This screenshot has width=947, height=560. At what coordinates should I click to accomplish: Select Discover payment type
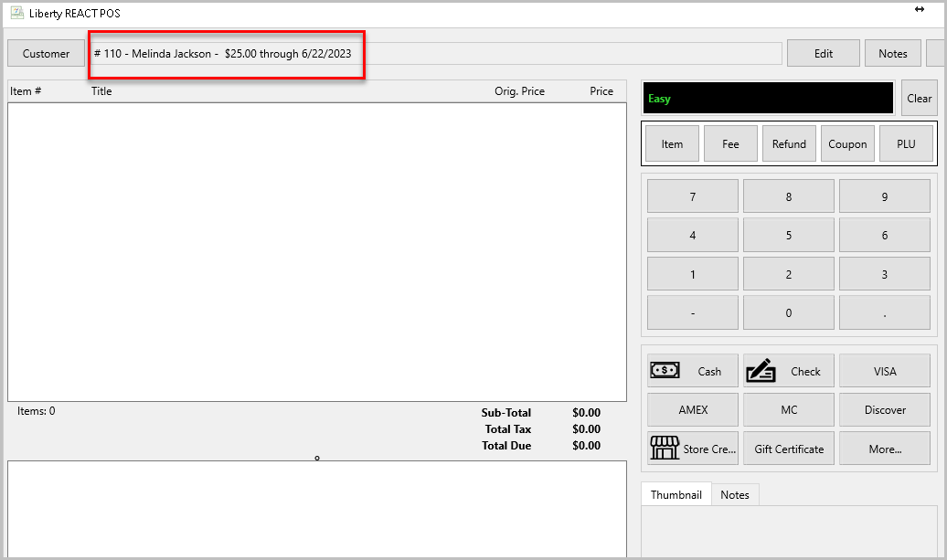click(885, 410)
